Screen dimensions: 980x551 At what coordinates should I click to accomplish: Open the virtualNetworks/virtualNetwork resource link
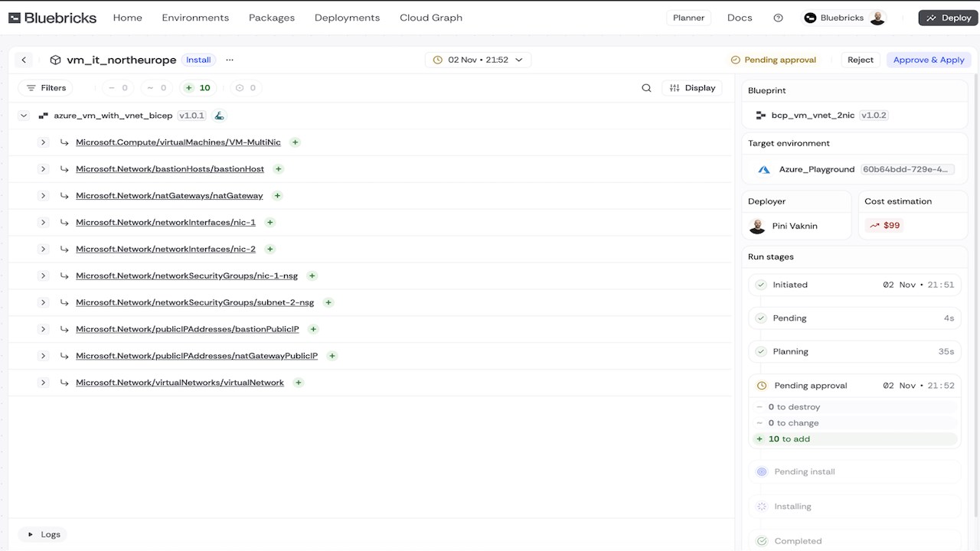coord(180,383)
